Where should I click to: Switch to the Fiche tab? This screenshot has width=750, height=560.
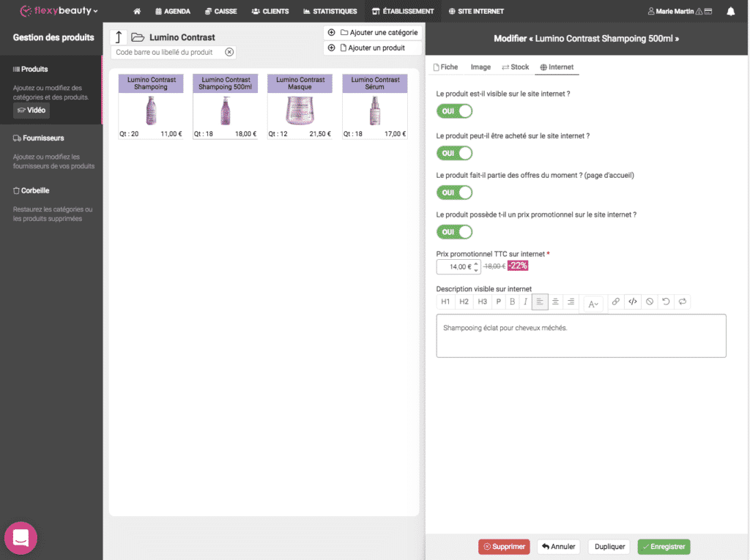point(445,67)
